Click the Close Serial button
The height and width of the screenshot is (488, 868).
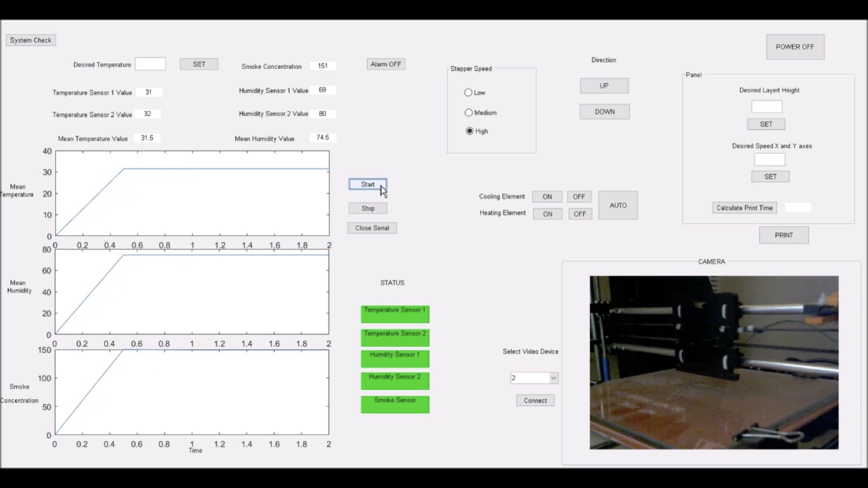pyautogui.click(x=372, y=228)
